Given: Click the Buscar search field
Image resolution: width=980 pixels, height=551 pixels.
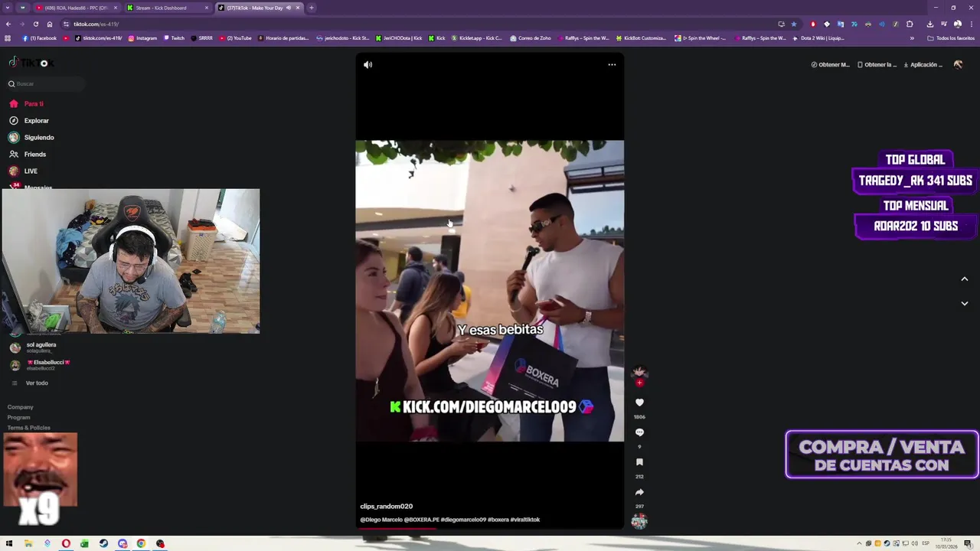Looking at the screenshot, I should [46, 84].
